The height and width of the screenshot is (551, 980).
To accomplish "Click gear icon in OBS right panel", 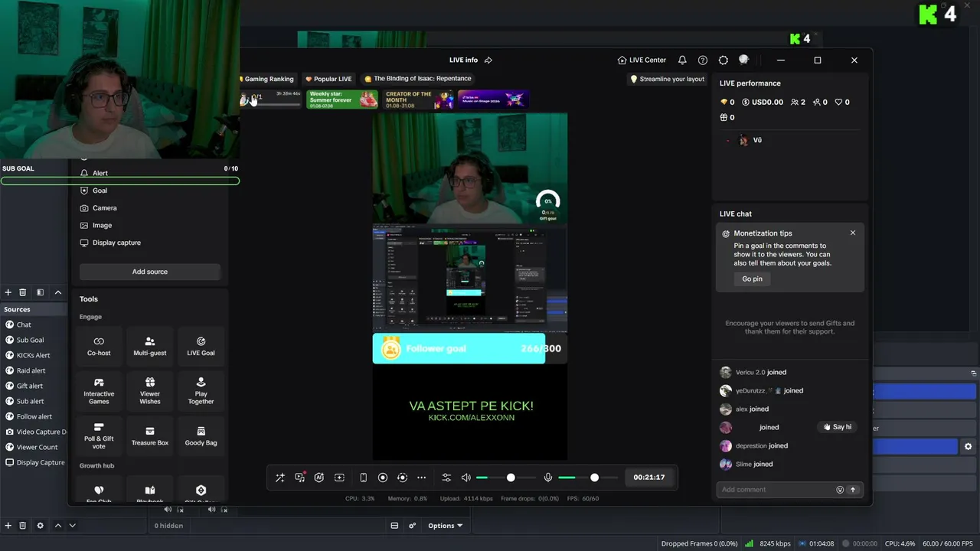I will click(968, 446).
